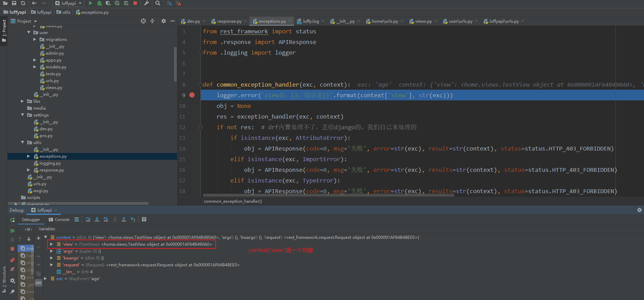Toggle watches view glasses icon

coord(39,283)
